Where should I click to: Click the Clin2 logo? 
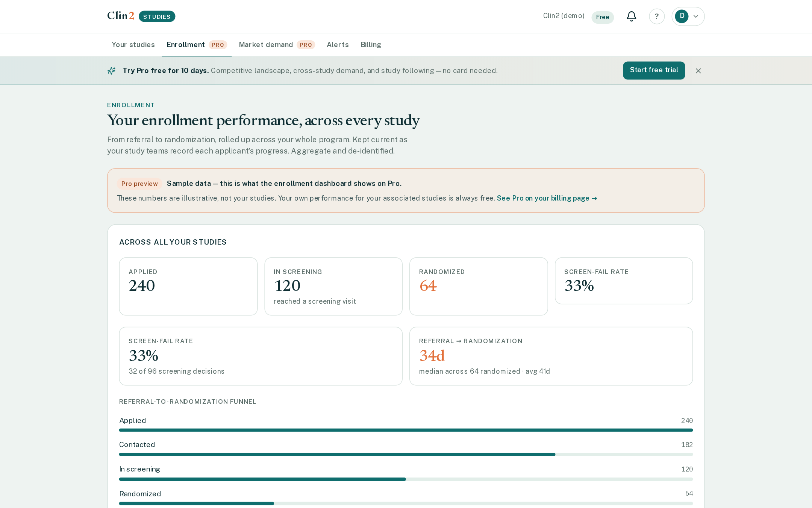pos(121,16)
